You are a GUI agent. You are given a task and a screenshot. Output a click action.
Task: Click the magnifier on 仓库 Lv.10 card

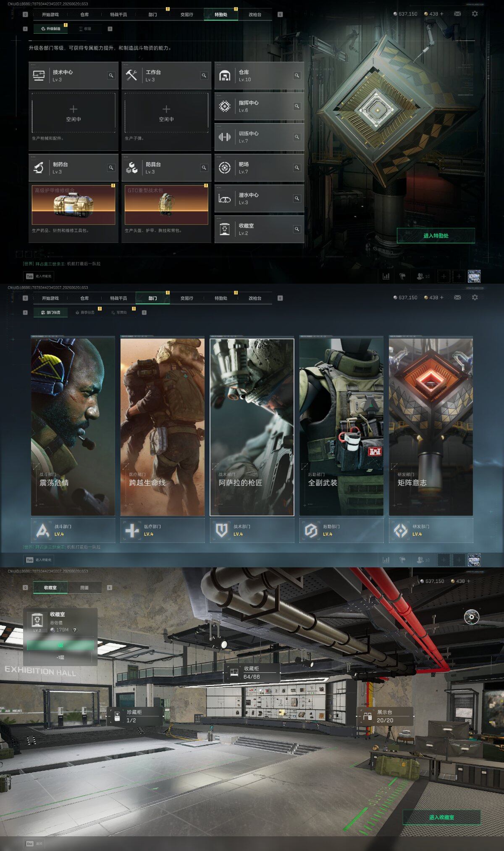pyautogui.click(x=297, y=76)
